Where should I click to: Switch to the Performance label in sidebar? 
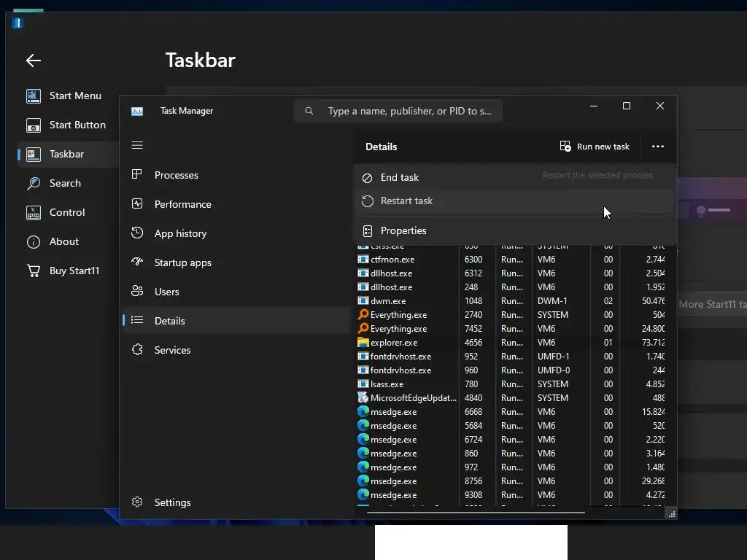click(183, 204)
